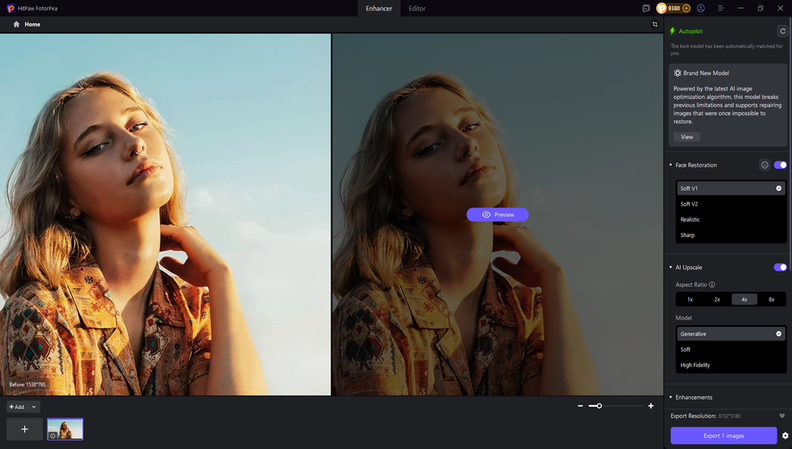Zoom in with the plus icon
Viewport: 792px width, 449px height.
651,406
